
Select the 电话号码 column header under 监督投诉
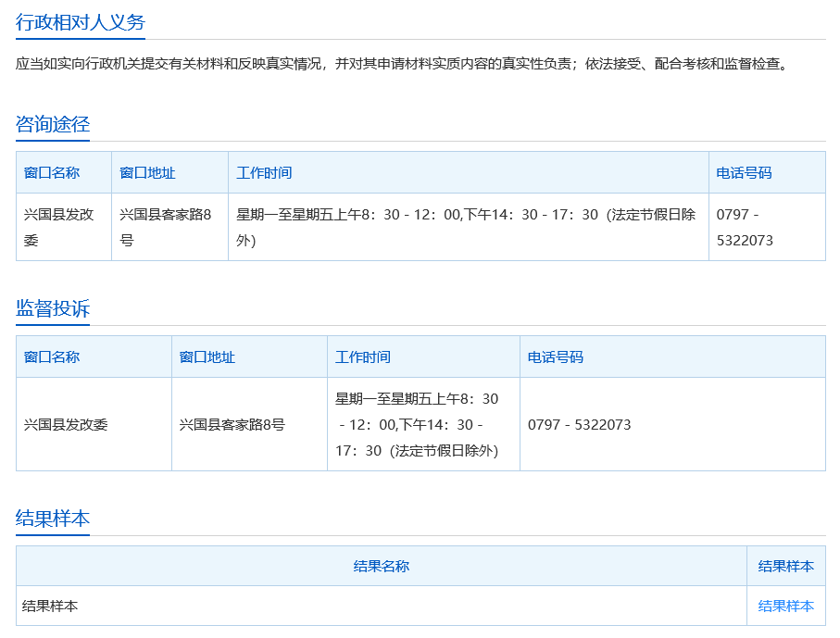(x=556, y=357)
